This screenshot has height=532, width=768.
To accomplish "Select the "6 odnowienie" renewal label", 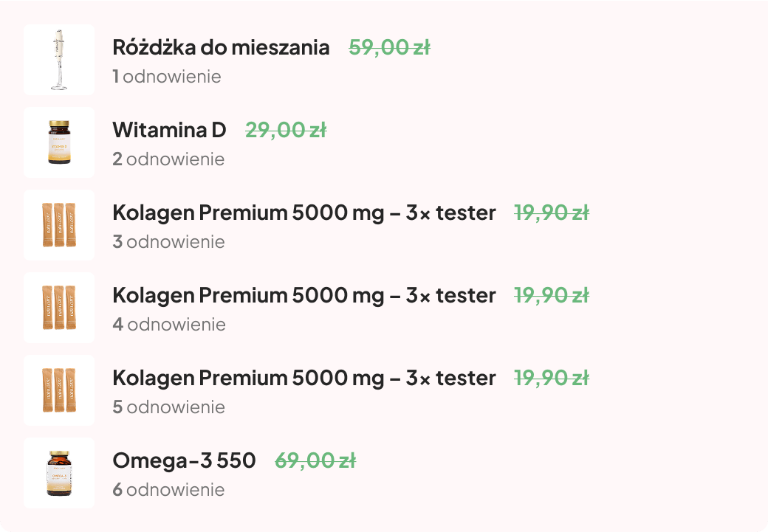I will (168, 490).
